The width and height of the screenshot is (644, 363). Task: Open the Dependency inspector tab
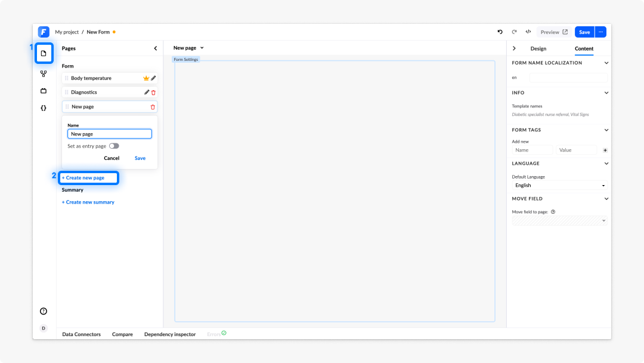[170, 334]
